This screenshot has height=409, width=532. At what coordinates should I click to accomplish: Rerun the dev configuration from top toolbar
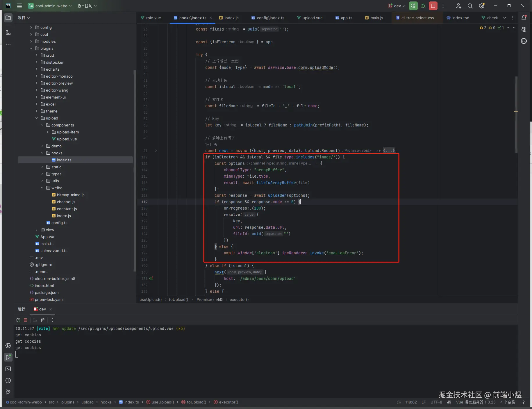click(x=413, y=6)
